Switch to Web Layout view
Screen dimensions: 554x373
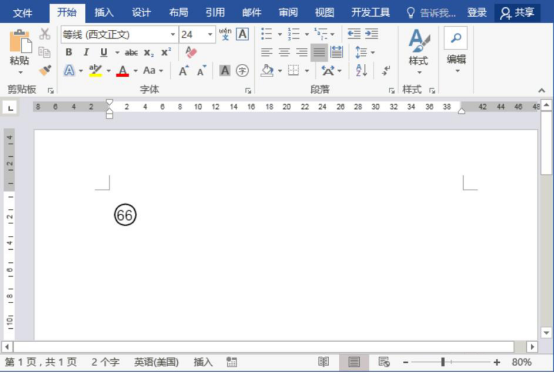(384, 362)
